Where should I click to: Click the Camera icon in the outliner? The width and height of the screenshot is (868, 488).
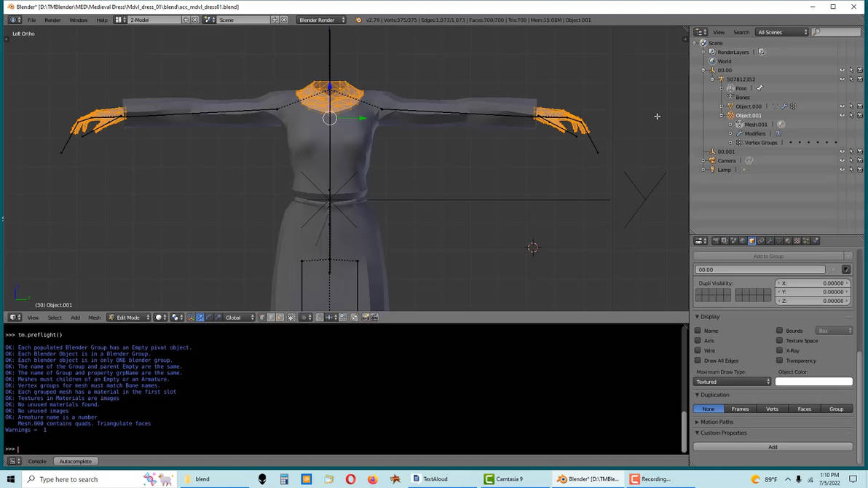pos(712,160)
